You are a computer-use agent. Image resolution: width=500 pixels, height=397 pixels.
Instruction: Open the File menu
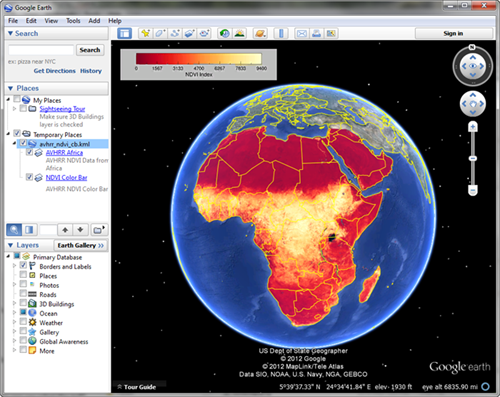point(13,21)
